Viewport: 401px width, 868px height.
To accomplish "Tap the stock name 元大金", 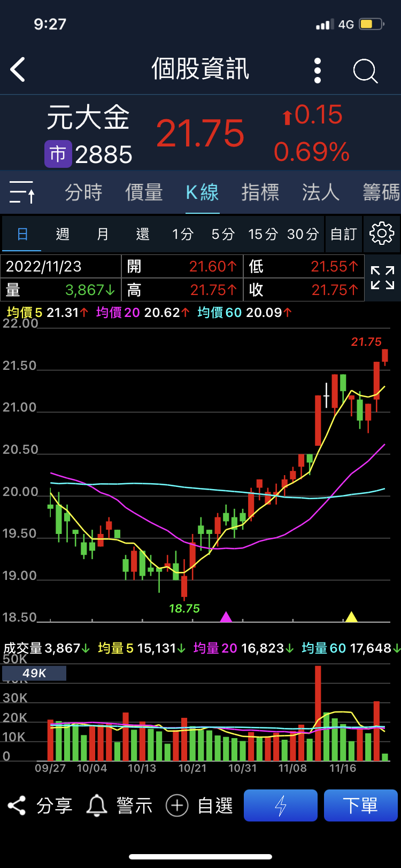I will (88, 118).
